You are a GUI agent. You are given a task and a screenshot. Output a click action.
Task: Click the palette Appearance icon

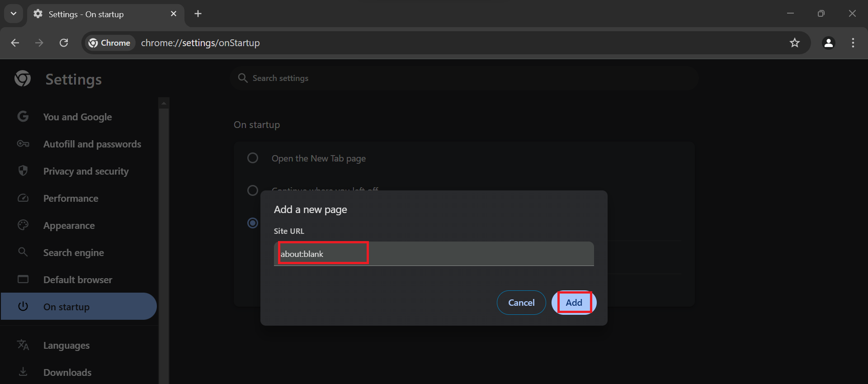click(x=23, y=225)
